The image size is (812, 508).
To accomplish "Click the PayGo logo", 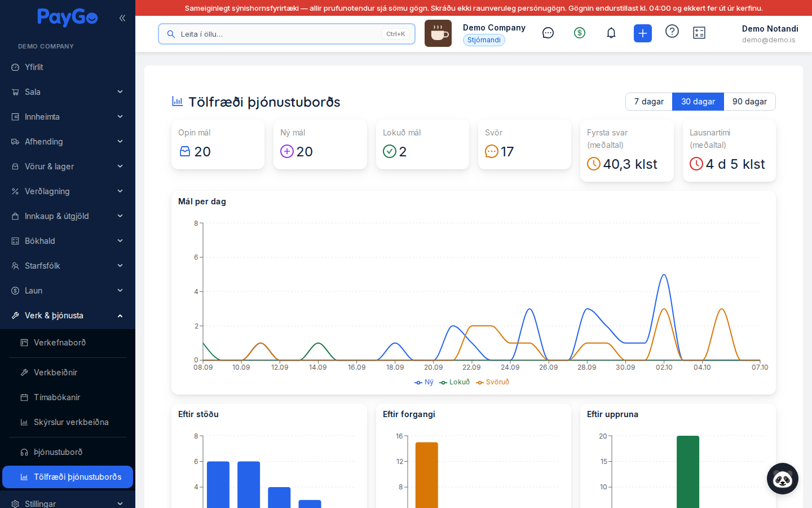I will [68, 17].
